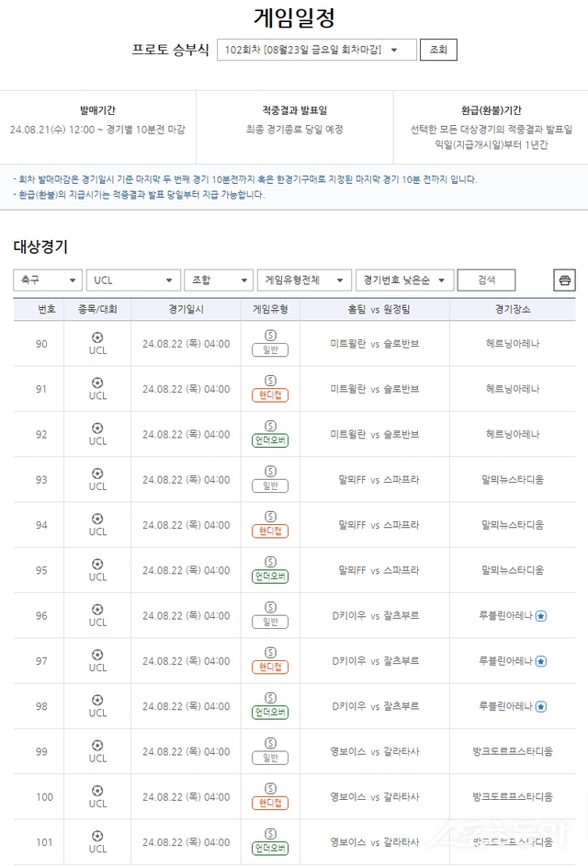The height and width of the screenshot is (868, 588).
Task: Click the star icon in match 97 venue
Action: click(541, 661)
